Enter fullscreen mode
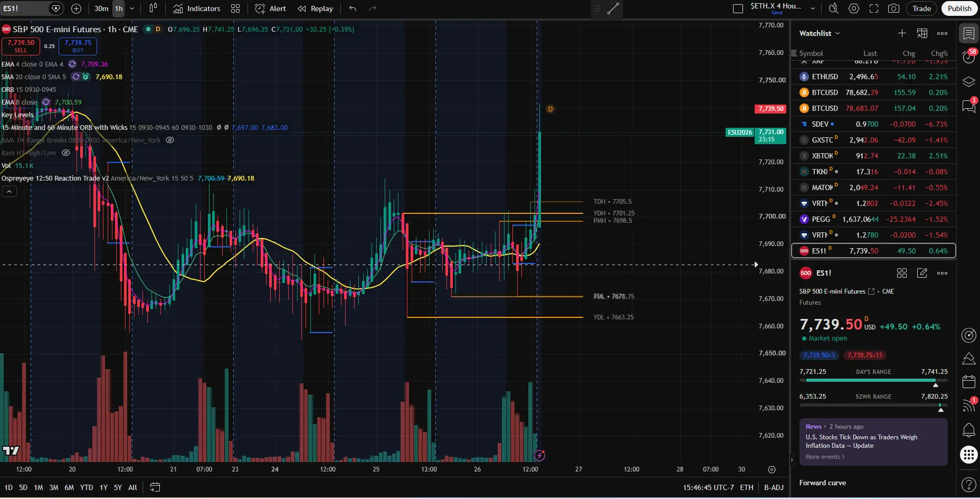This screenshot has height=499, width=980. point(874,8)
